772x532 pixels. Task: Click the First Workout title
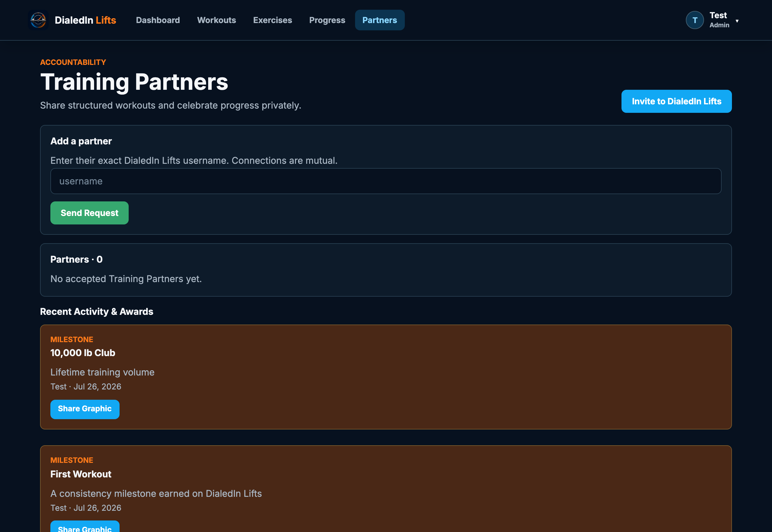[x=81, y=474]
